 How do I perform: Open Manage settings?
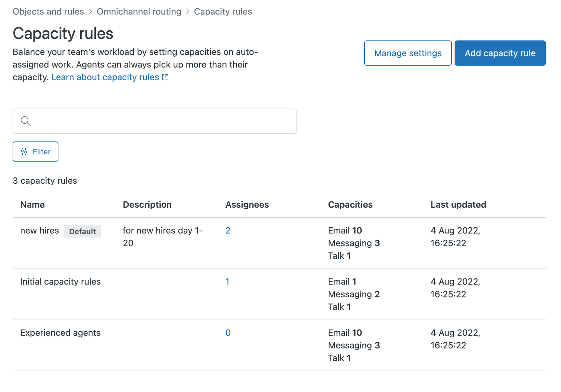407,53
